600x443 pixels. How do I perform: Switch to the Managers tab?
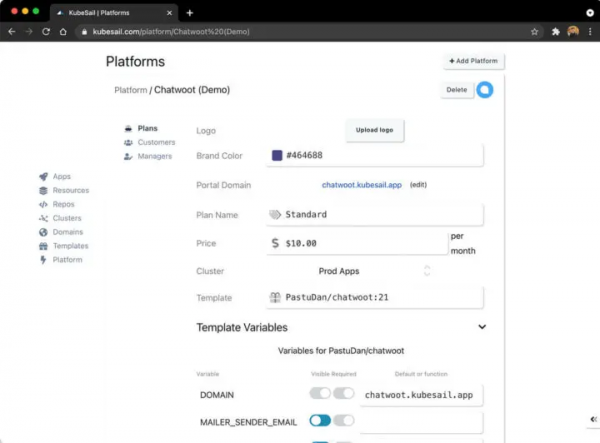[154, 156]
